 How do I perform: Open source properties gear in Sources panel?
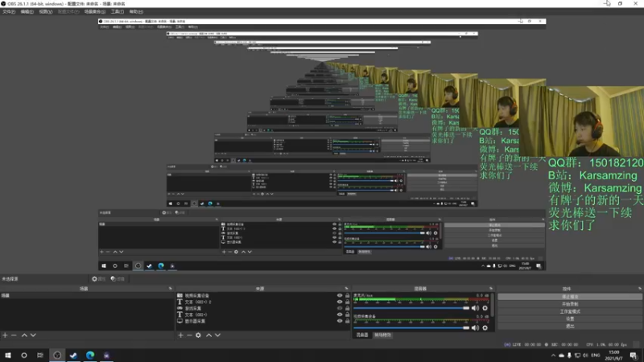pyautogui.click(x=198, y=335)
